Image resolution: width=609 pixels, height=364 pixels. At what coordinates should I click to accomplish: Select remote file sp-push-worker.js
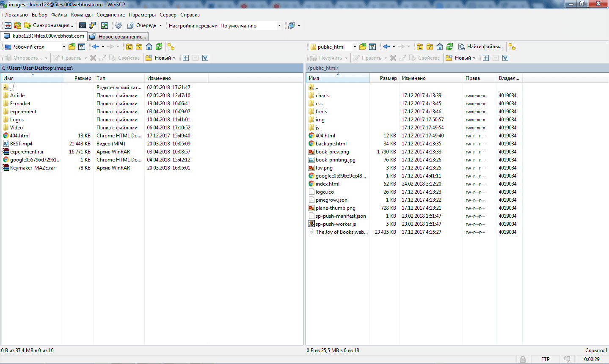336,224
